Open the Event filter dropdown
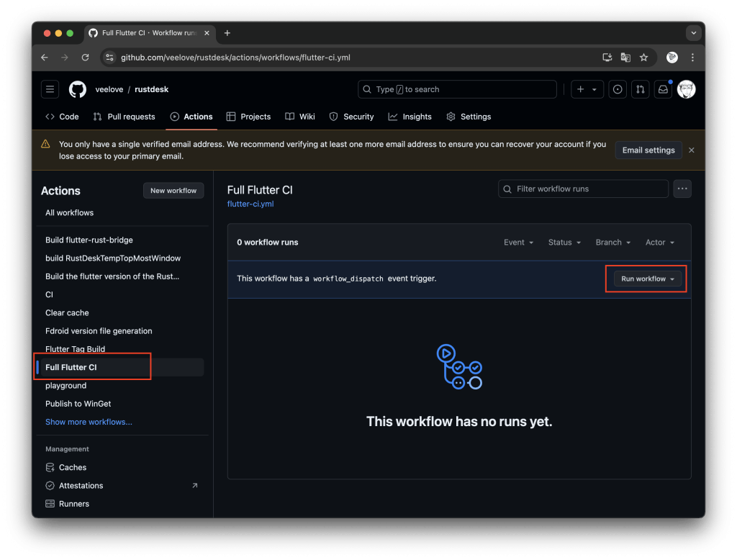Screen dimensions: 737x560 click(x=518, y=243)
